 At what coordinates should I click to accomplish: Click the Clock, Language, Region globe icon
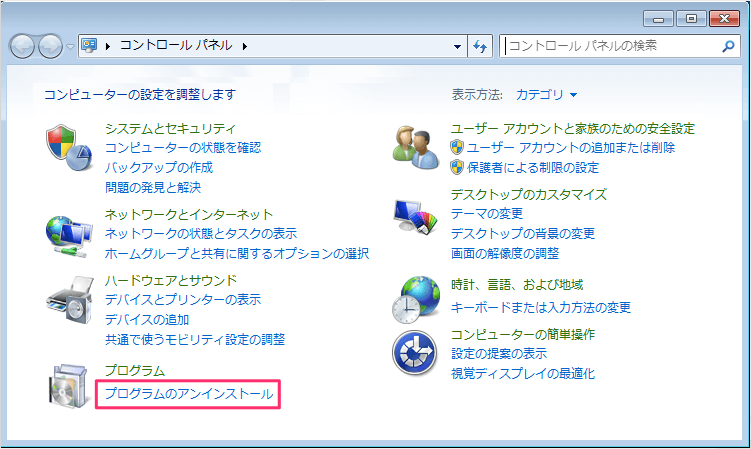415,298
